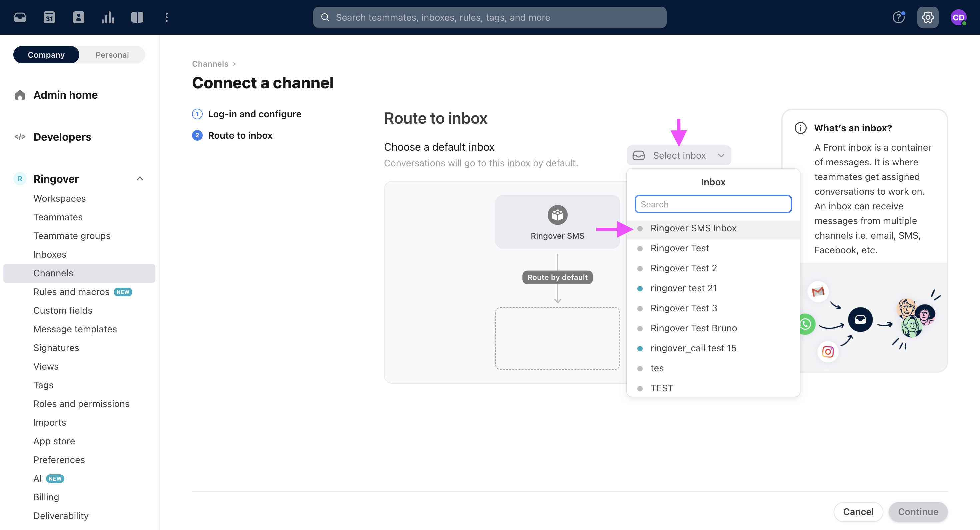Open the help or support icon
Viewport: 980px width, 530px height.
coord(899,17)
